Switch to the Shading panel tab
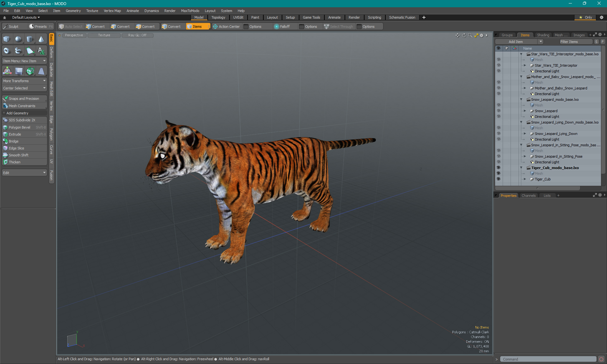 click(x=543, y=35)
